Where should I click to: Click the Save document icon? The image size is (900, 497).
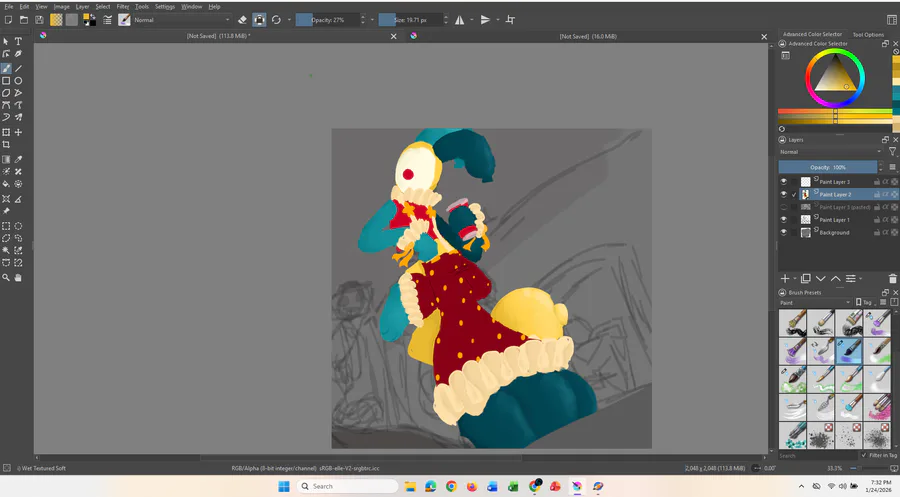tap(39, 20)
